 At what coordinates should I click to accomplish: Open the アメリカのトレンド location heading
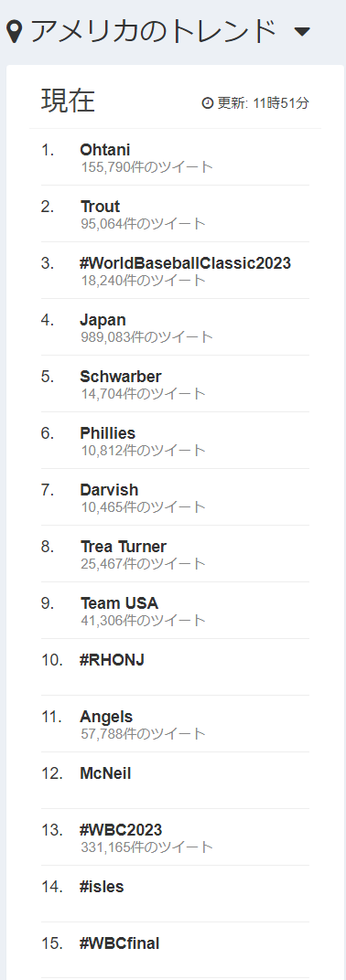pyautogui.click(x=153, y=32)
